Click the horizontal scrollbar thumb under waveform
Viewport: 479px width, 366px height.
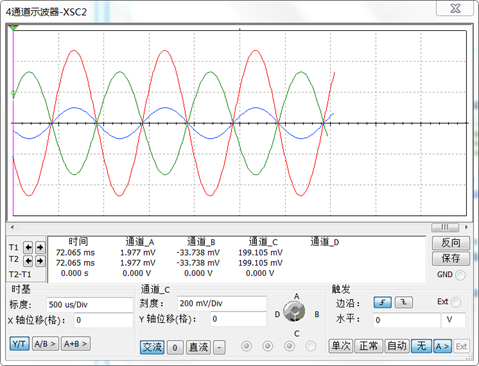[x=445, y=227]
